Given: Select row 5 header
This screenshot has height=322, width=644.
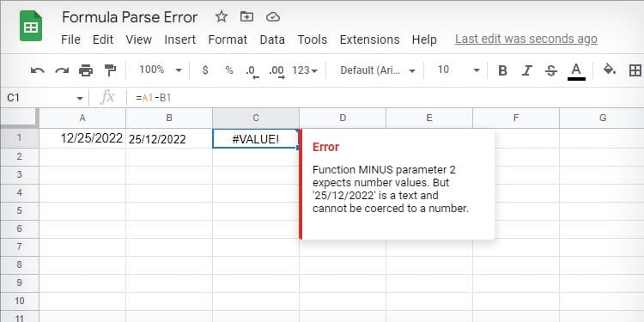Looking at the screenshot, I should pos(19,210).
